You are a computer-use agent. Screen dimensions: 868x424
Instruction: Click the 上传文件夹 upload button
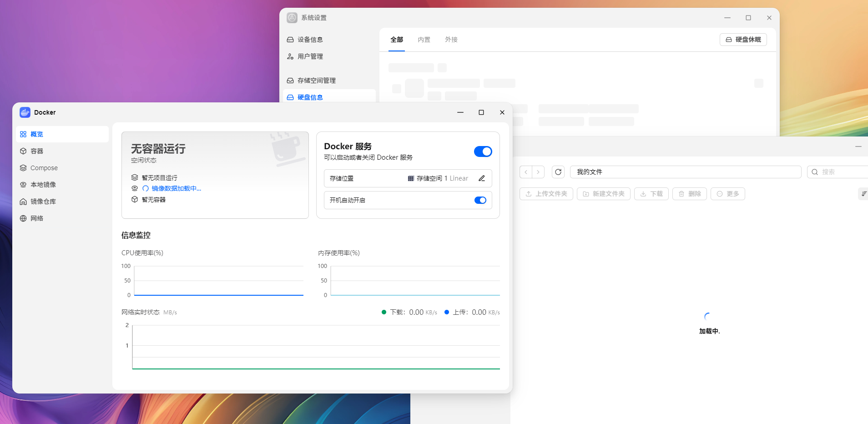click(x=546, y=194)
